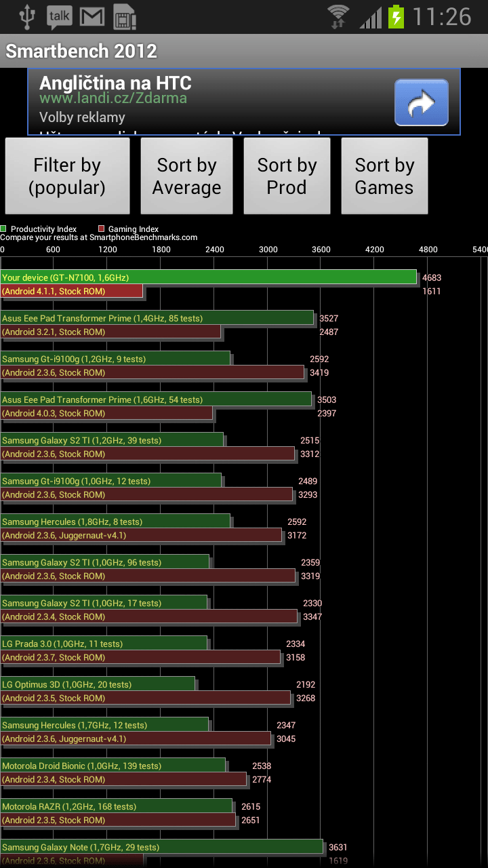Tap the Wi-Fi status icon
488x868 pixels.
click(338, 16)
